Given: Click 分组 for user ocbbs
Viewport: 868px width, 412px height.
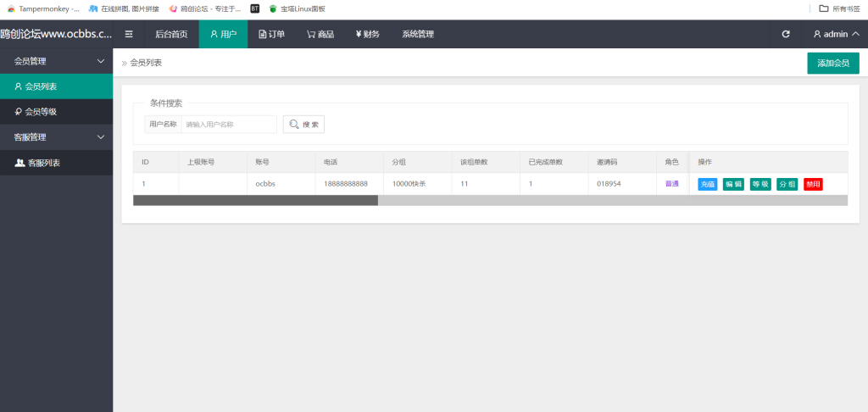Looking at the screenshot, I should point(787,185).
